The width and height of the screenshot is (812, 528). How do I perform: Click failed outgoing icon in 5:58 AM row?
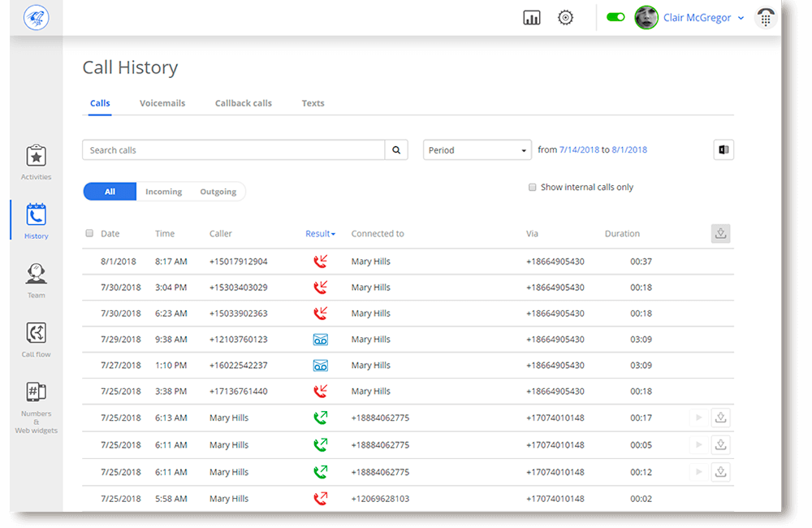(x=321, y=499)
